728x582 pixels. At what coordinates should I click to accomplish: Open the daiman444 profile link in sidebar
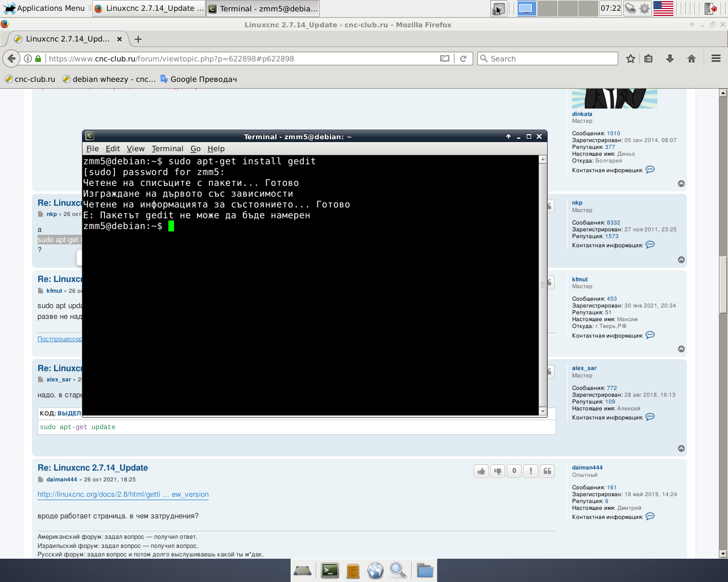tap(587, 468)
